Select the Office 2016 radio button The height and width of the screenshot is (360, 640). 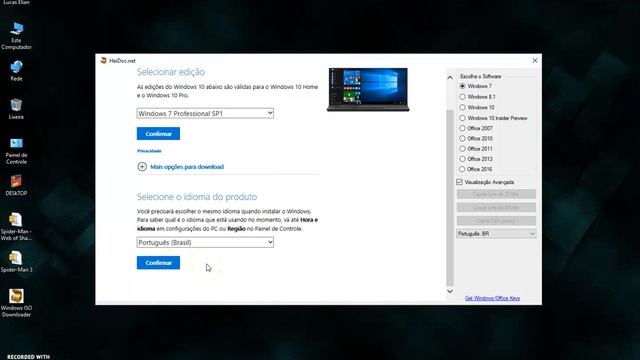pos(462,169)
